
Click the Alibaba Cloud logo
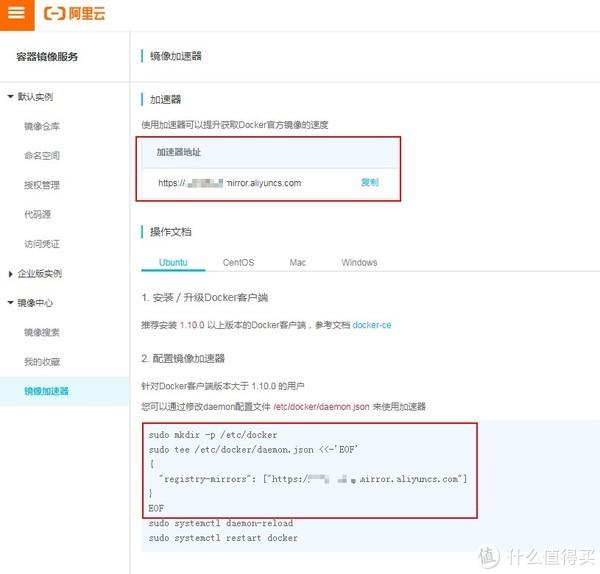(75, 14)
